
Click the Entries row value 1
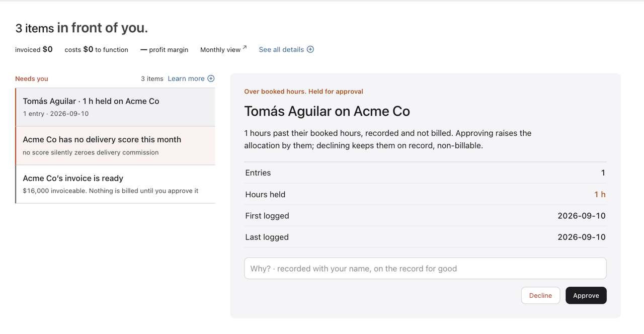click(603, 173)
